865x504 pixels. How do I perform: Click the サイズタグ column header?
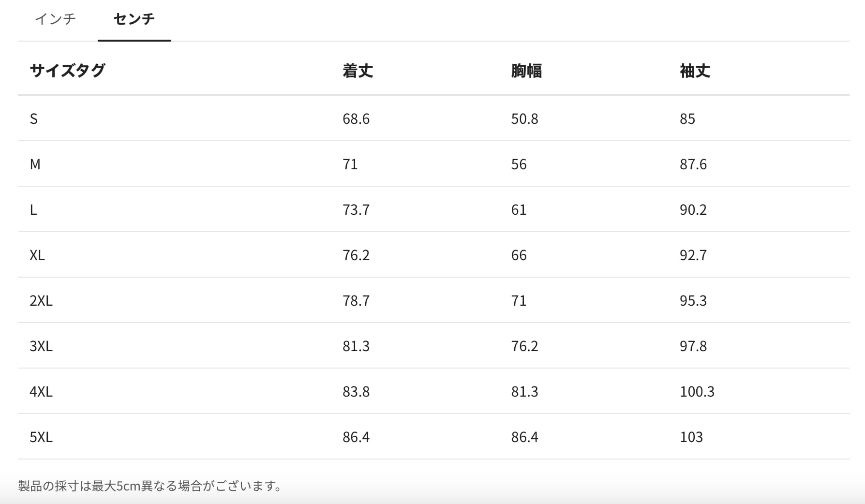[67, 71]
